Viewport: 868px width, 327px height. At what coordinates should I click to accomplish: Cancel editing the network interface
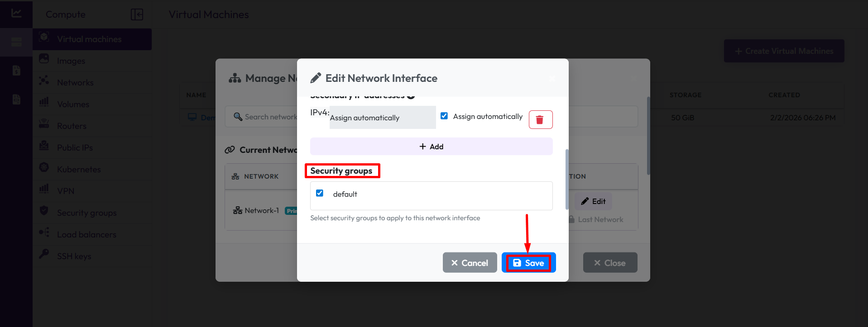(x=470, y=263)
